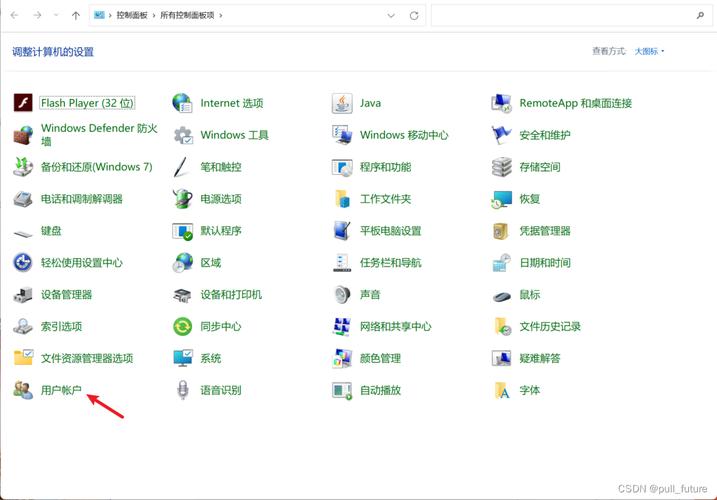Click the control panel icon in address bar
The width and height of the screenshot is (717, 500).
tap(99, 15)
